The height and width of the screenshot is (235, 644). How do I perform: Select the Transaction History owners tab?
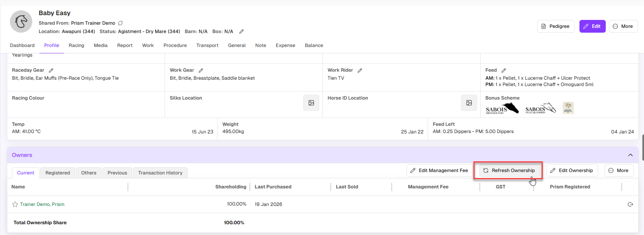[160, 173]
